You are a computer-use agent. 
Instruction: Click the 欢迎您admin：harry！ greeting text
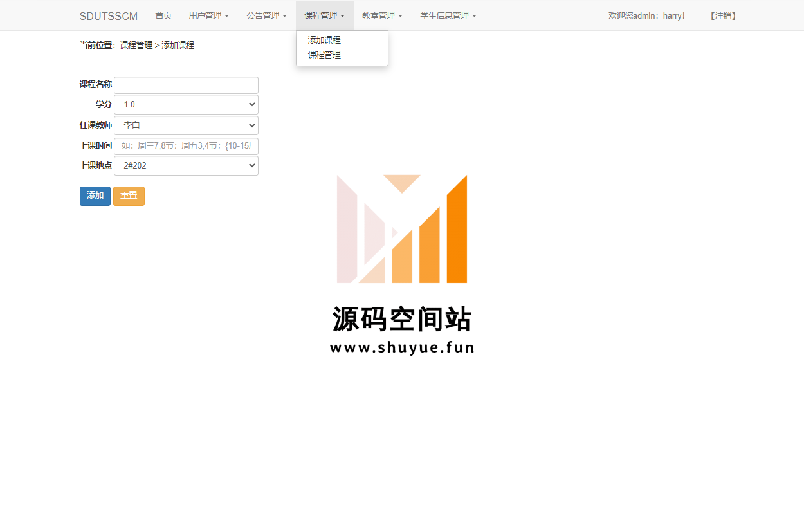click(647, 16)
